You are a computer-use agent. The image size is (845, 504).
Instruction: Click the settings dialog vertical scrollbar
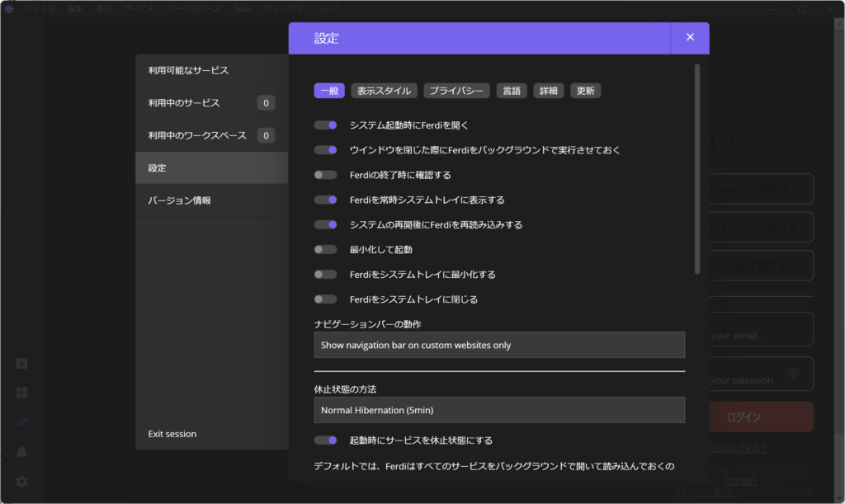point(697,169)
